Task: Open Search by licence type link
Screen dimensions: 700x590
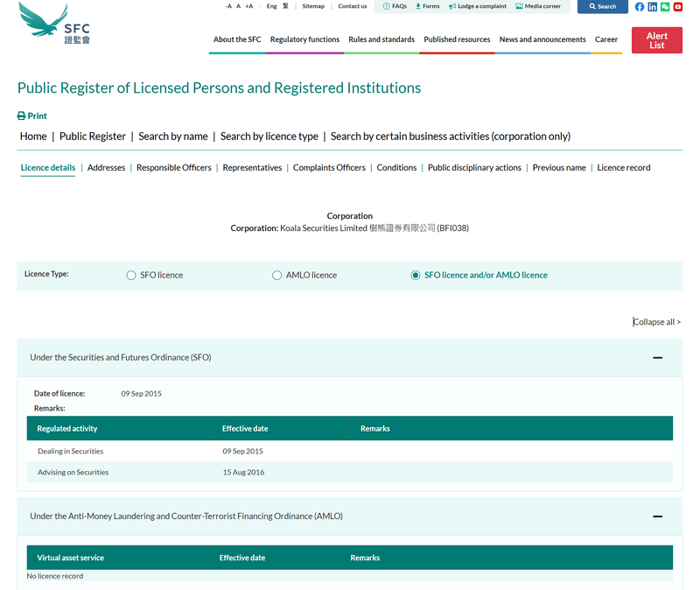Action: 269,137
